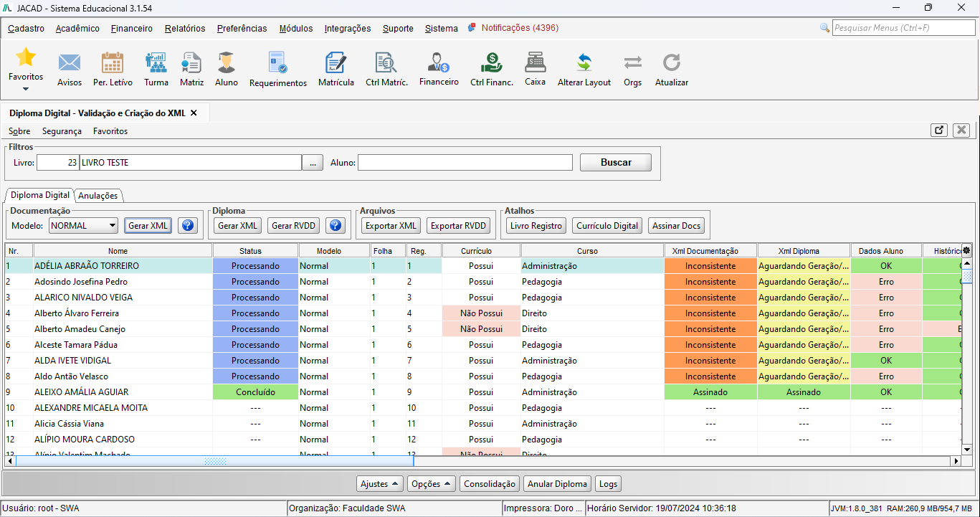This screenshot has height=517, width=980.
Task: Select row Alberto Amadeu Canejo
Action: 484,329
